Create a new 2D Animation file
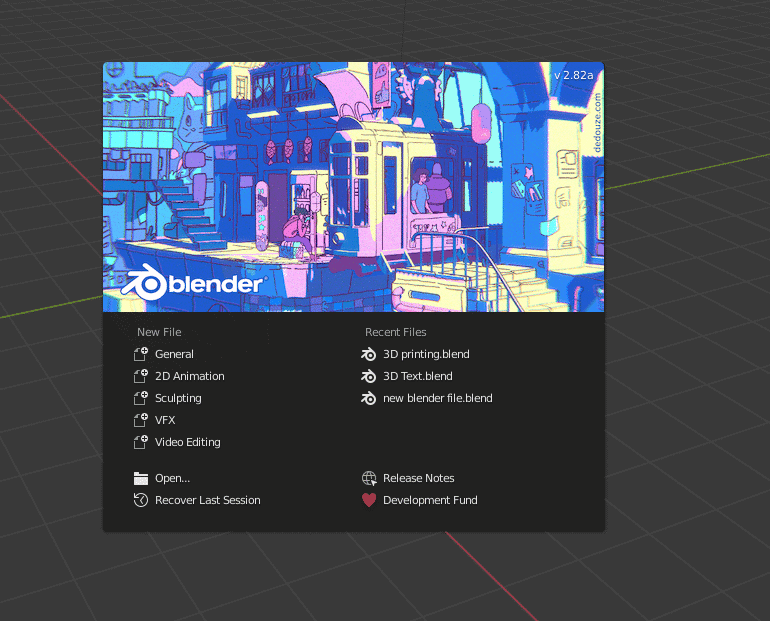The width and height of the screenshot is (770, 621). coord(190,376)
